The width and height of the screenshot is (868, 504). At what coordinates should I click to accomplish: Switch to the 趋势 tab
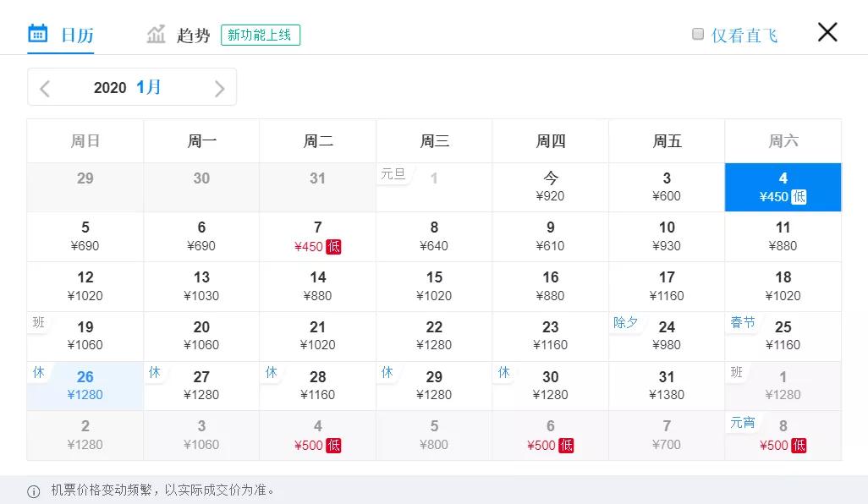(x=193, y=36)
